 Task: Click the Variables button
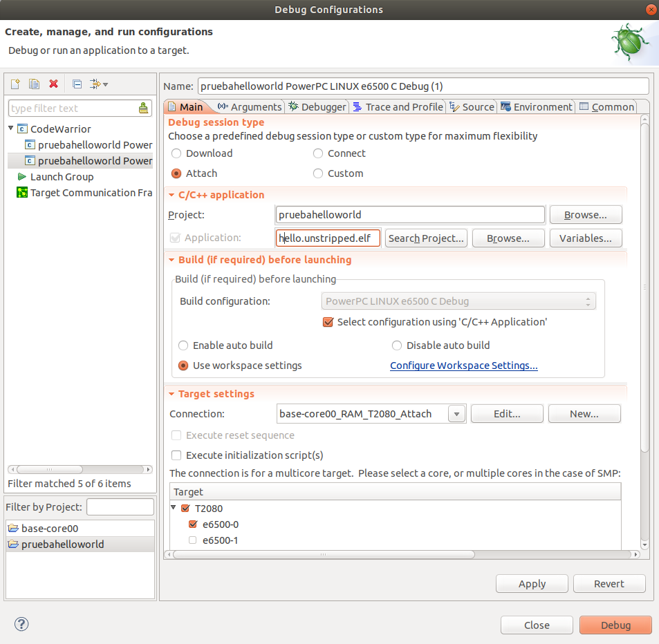(586, 238)
